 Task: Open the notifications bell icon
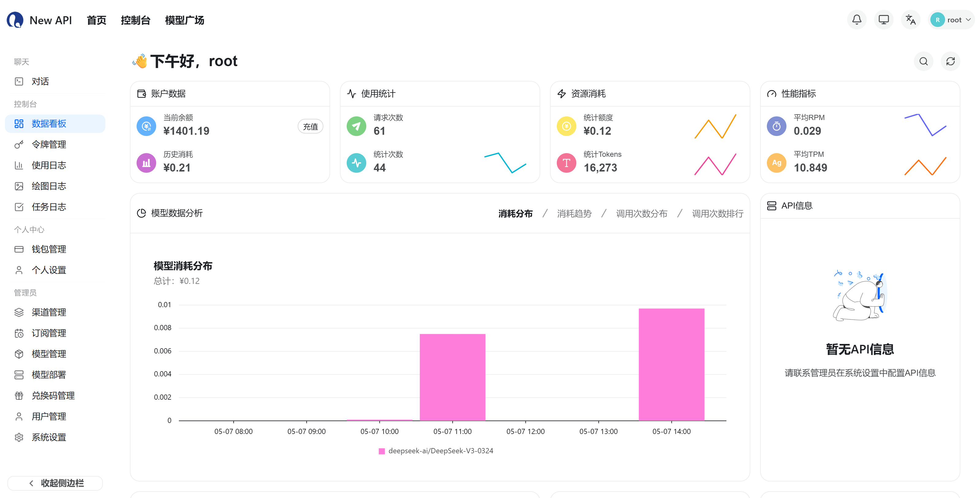(856, 20)
